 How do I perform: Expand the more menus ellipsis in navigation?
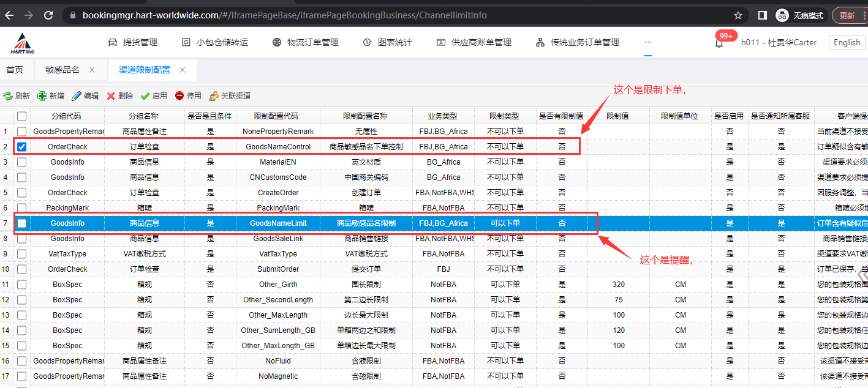pos(648,42)
